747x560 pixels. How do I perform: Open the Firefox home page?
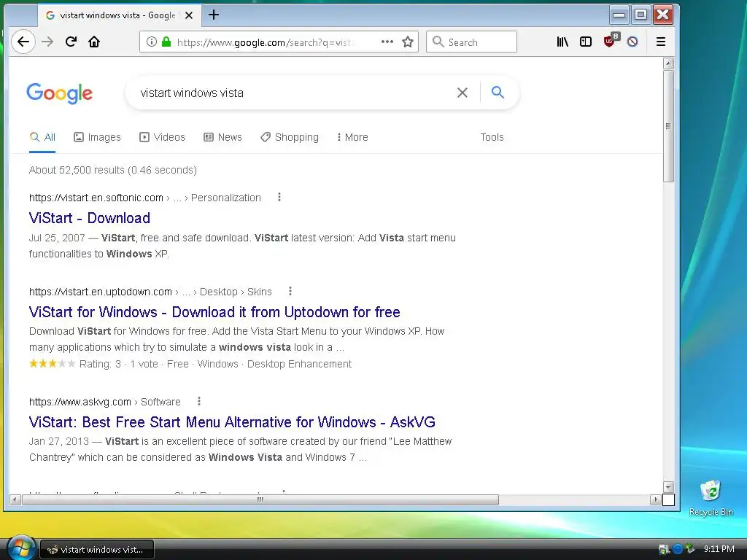click(x=94, y=42)
